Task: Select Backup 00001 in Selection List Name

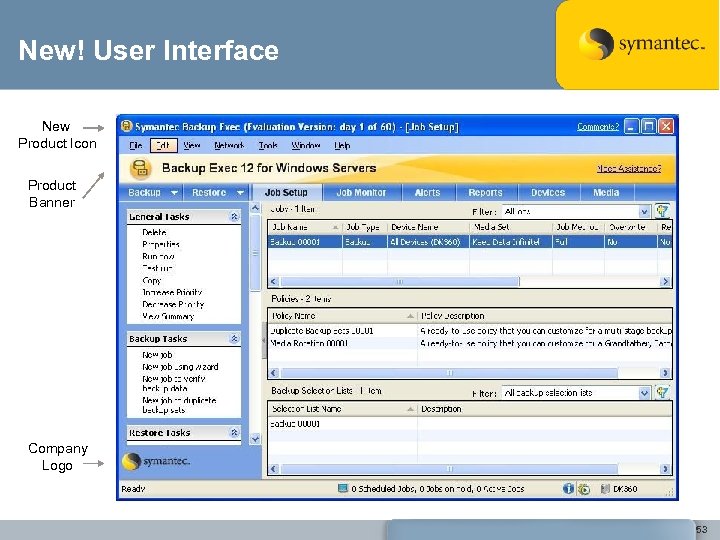Action: [x=295, y=423]
